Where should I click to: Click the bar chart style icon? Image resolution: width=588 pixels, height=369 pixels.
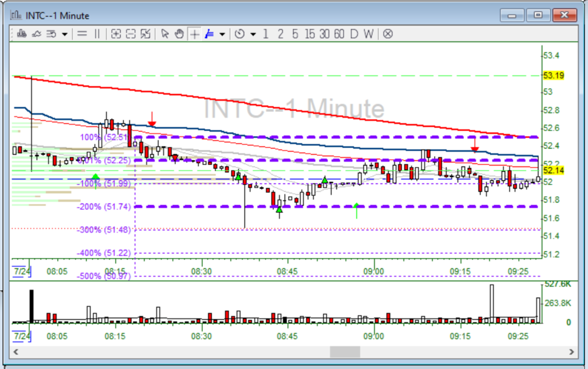(21, 34)
